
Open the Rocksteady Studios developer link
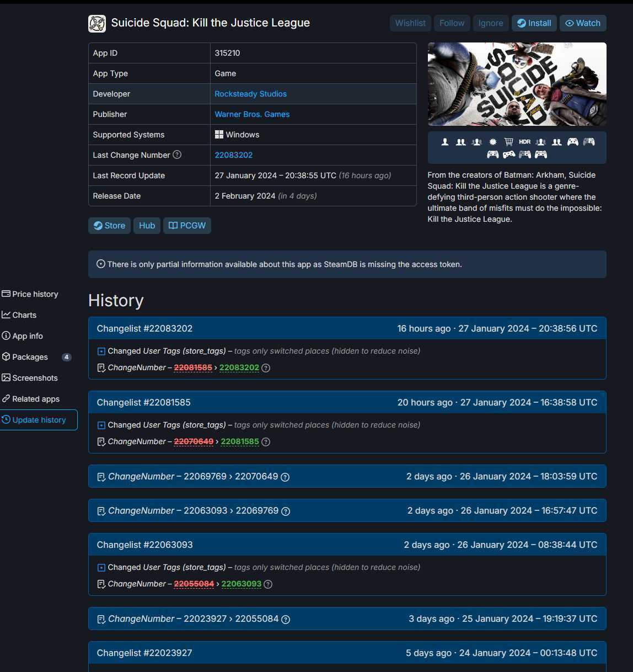tap(250, 94)
